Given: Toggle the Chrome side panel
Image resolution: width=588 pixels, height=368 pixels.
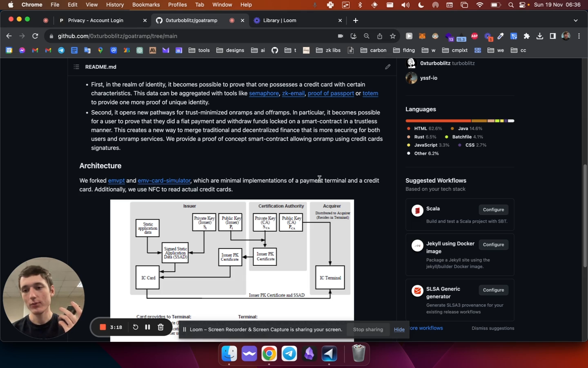Looking at the screenshot, I should tap(553, 36).
